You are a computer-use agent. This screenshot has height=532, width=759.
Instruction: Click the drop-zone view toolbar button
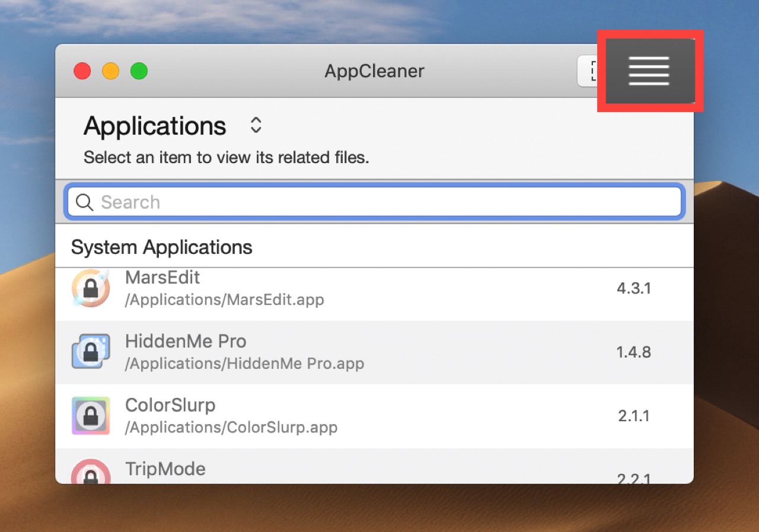pos(588,71)
